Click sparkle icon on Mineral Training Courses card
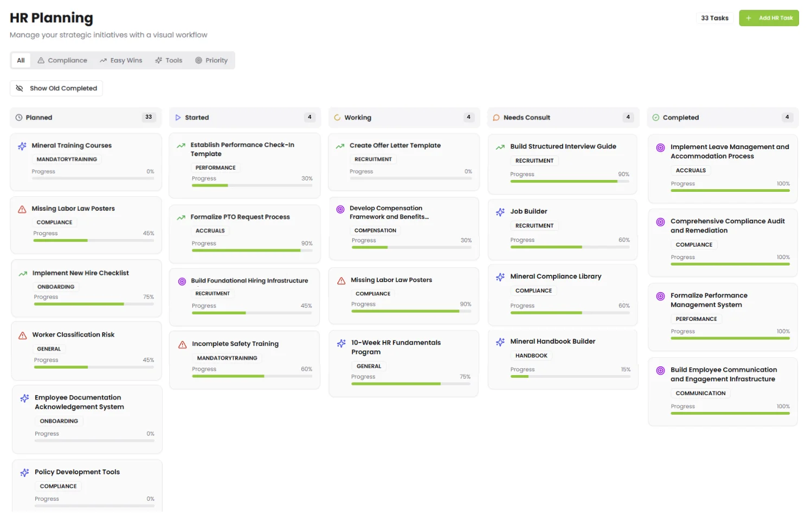Viewport: 812px width, 516px height. point(22,146)
